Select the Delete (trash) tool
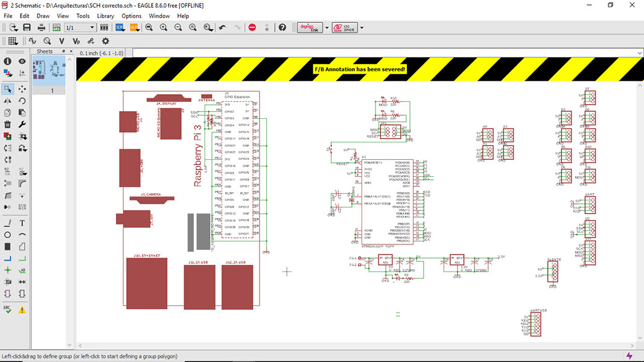The height and width of the screenshot is (362, 644). tap(7, 124)
